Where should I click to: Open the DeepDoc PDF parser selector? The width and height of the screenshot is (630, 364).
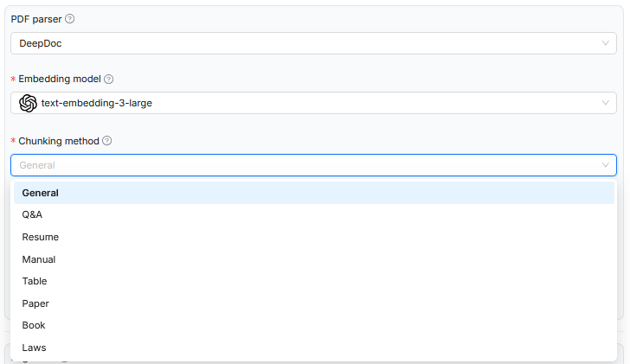(313, 43)
